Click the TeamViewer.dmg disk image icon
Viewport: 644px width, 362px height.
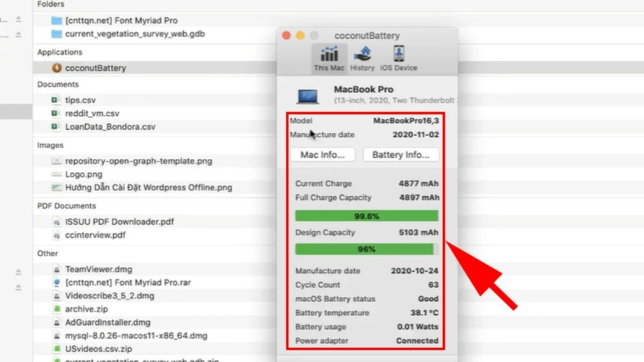[x=57, y=269]
